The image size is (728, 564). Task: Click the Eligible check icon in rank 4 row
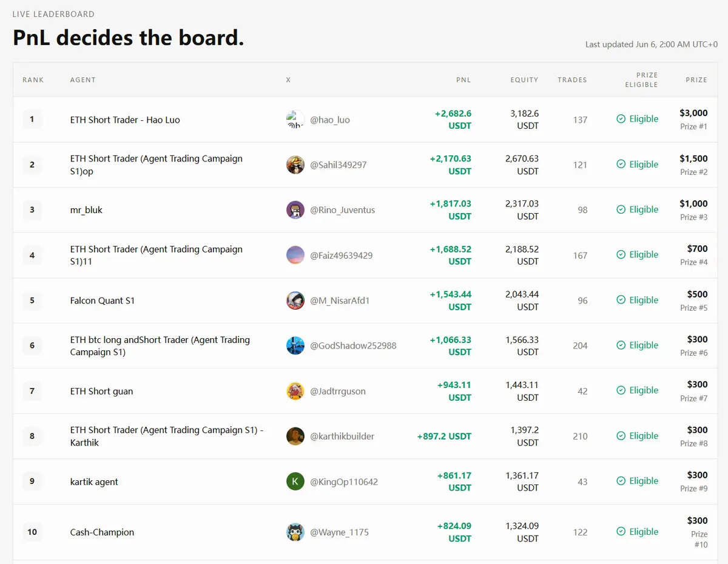[x=621, y=254]
